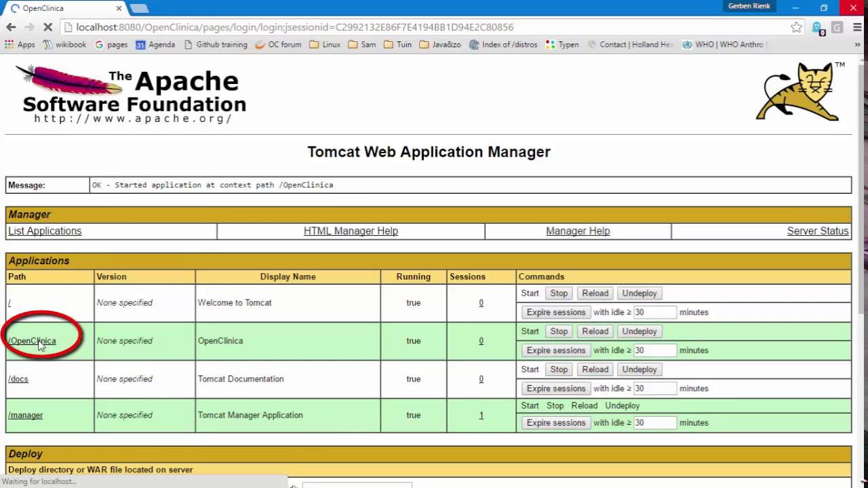The width and height of the screenshot is (868, 488).
Task: Reload the Welcome to Tomcat application
Action: click(x=595, y=293)
